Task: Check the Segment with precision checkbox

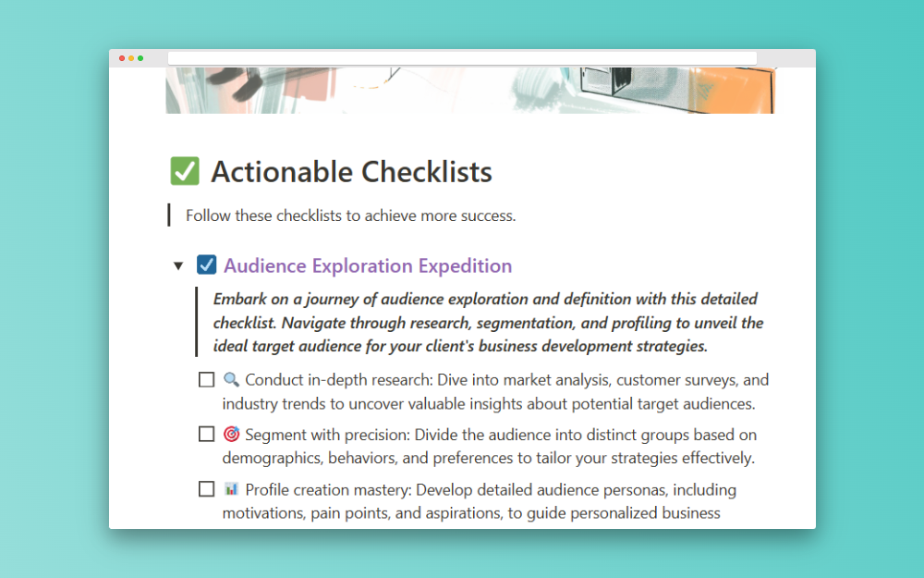Action: [207, 435]
